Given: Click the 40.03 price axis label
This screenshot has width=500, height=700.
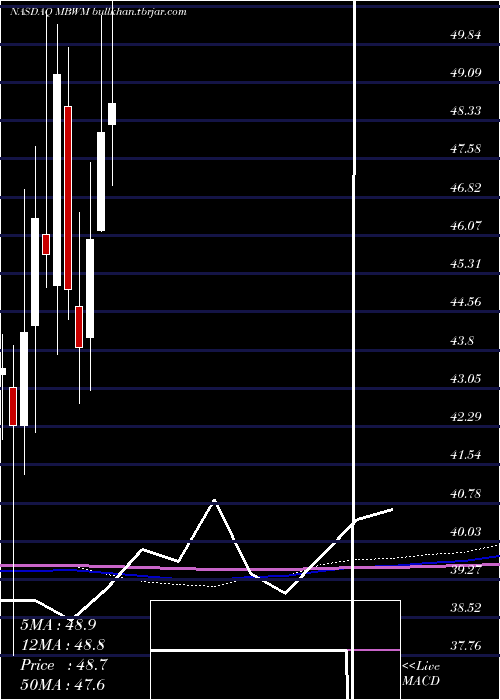Looking at the screenshot, I should tap(466, 532).
